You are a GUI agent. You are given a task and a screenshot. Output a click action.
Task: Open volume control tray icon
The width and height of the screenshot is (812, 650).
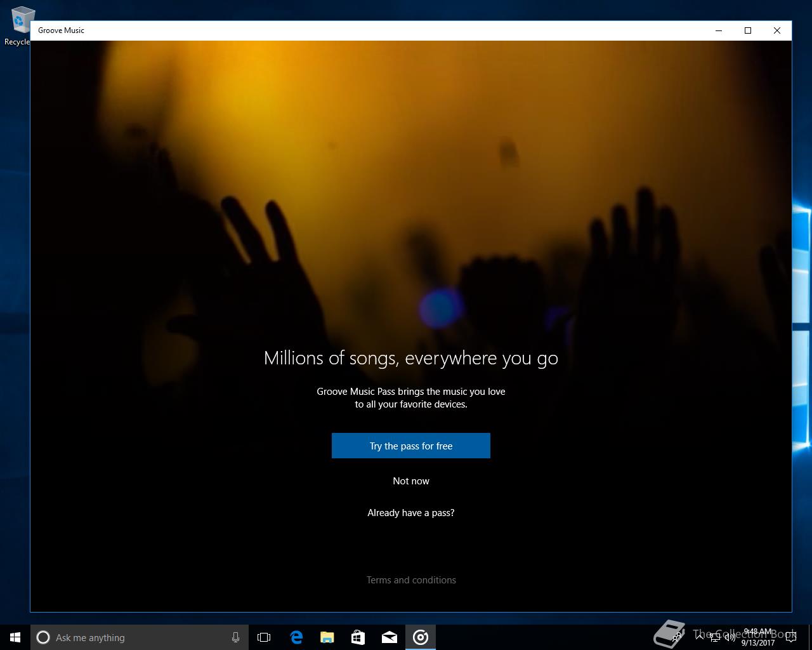tap(730, 637)
